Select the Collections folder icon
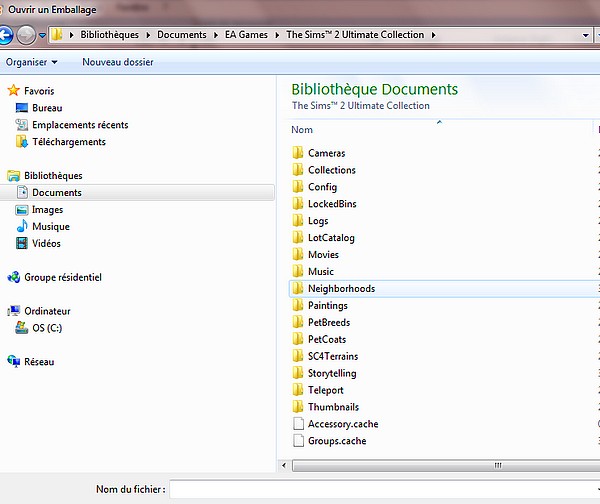600x504 pixels. click(298, 170)
